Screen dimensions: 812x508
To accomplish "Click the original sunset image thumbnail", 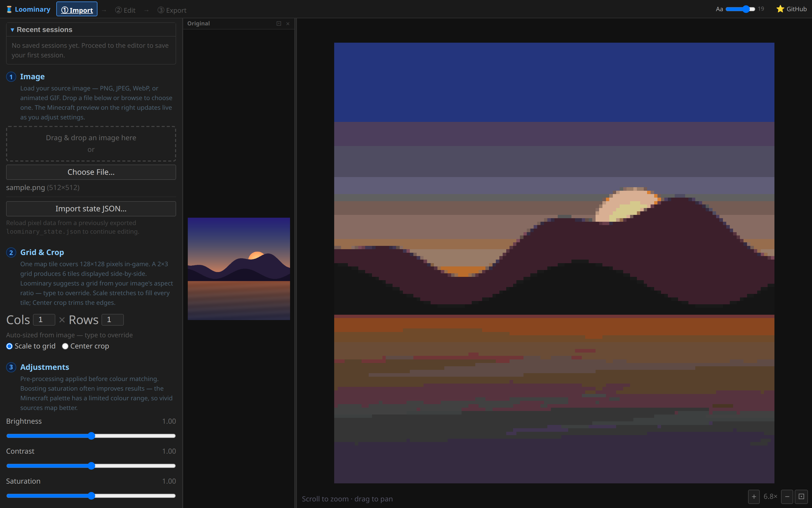I will [239, 269].
